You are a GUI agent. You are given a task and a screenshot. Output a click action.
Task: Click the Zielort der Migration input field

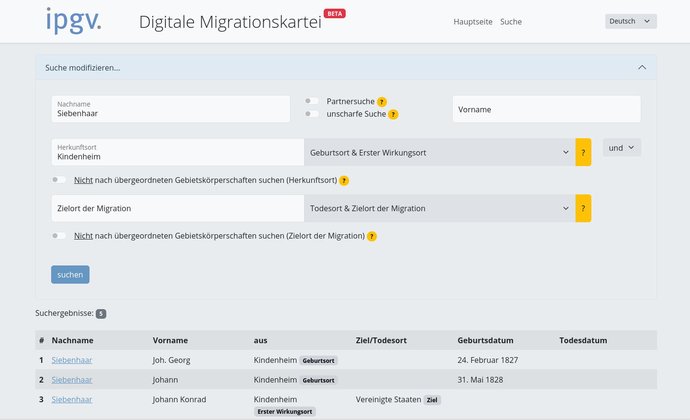(178, 208)
